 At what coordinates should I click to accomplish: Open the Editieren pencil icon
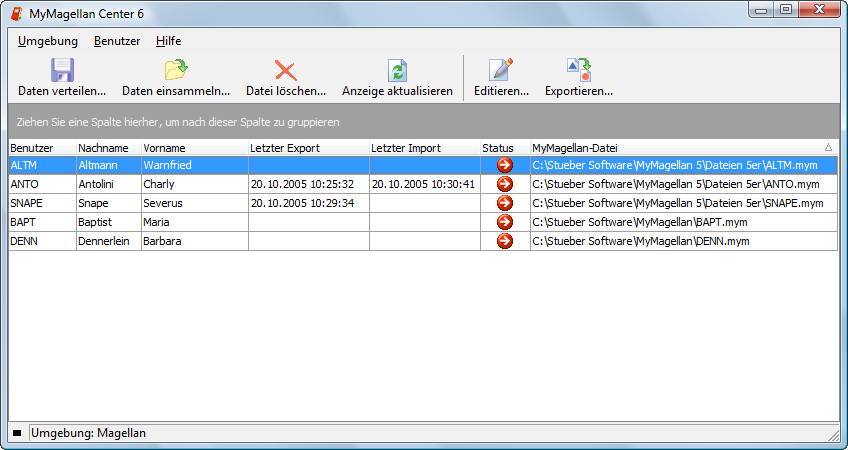pyautogui.click(x=501, y=70)
